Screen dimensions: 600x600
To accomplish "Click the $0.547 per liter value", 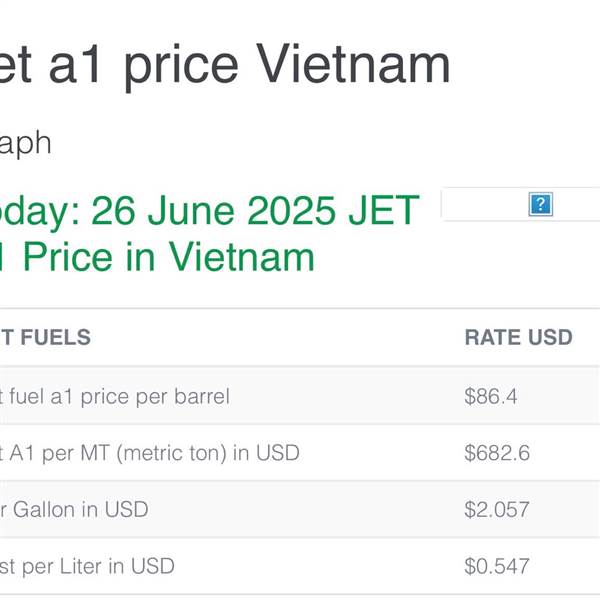I will pyautogui.click(x=497, y=566).
